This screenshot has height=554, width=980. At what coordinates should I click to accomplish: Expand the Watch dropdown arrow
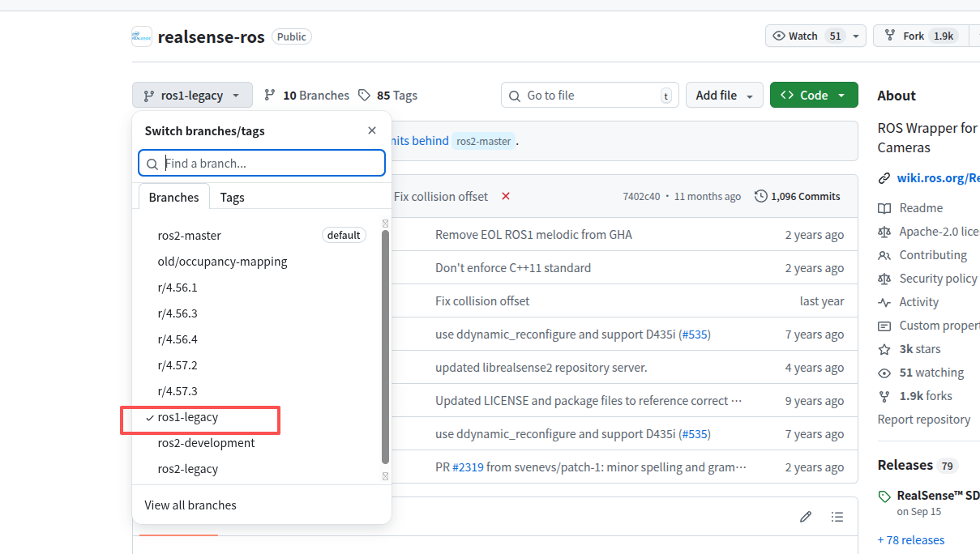click(x=856, y=36)
